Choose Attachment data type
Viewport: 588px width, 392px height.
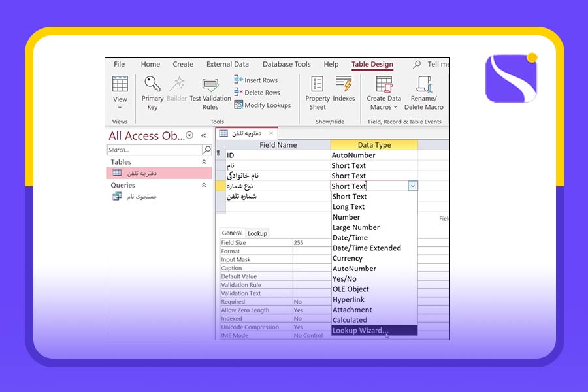[374, 310]
